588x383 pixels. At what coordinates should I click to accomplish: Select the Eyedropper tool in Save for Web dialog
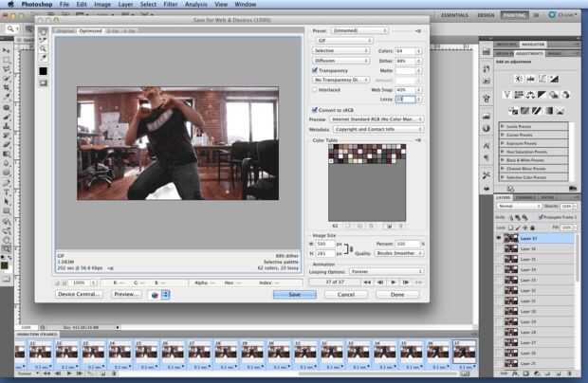(43, 57)
